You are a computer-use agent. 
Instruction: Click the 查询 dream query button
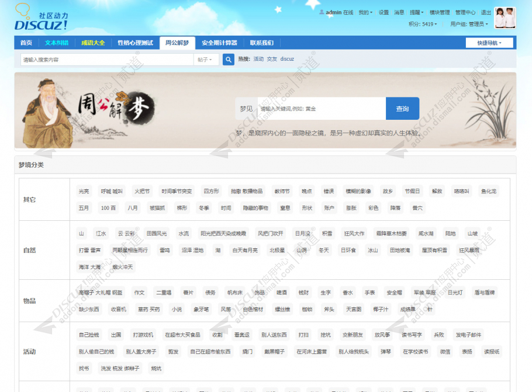click(x=402, y=109)
